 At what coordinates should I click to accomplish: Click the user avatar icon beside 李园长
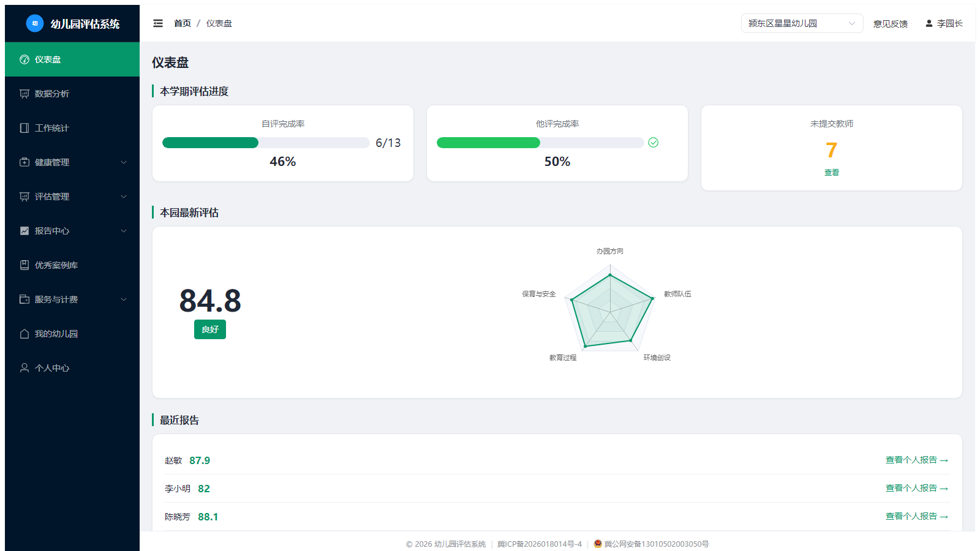coord(929,23)
